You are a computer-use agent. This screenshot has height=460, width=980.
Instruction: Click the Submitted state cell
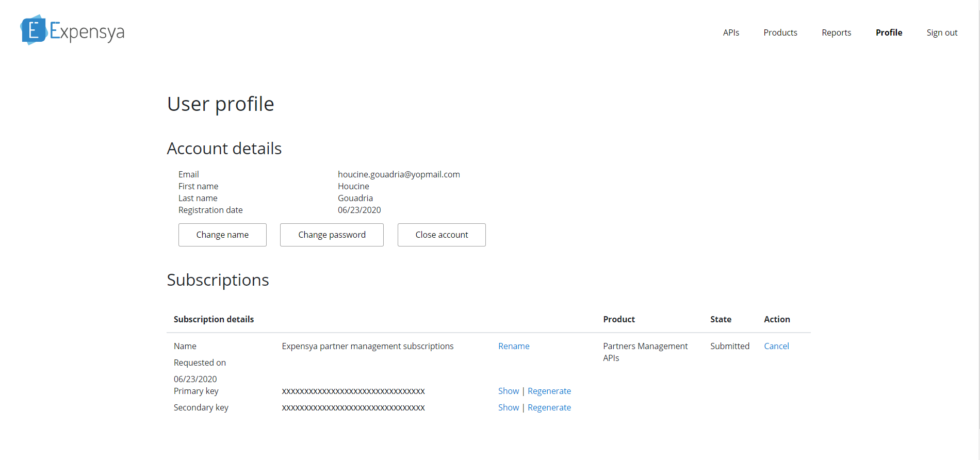pyautogui.click(x=730, y=346)
